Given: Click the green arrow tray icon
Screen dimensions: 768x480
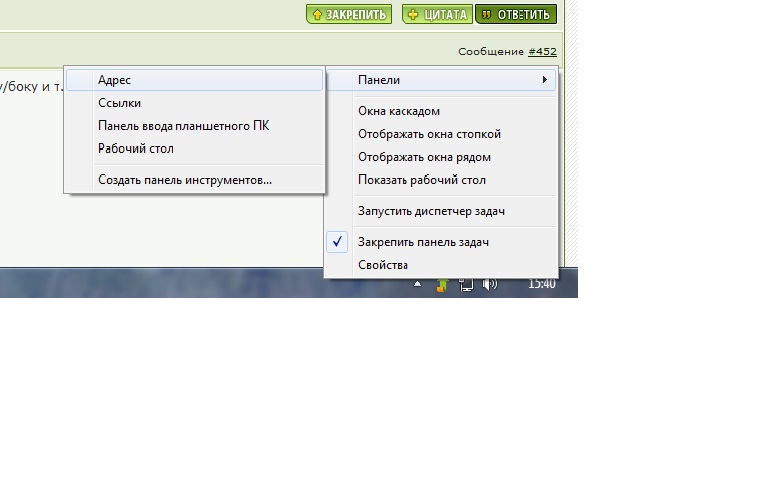Looking at the screenshot, I should (x=441, y=285).
